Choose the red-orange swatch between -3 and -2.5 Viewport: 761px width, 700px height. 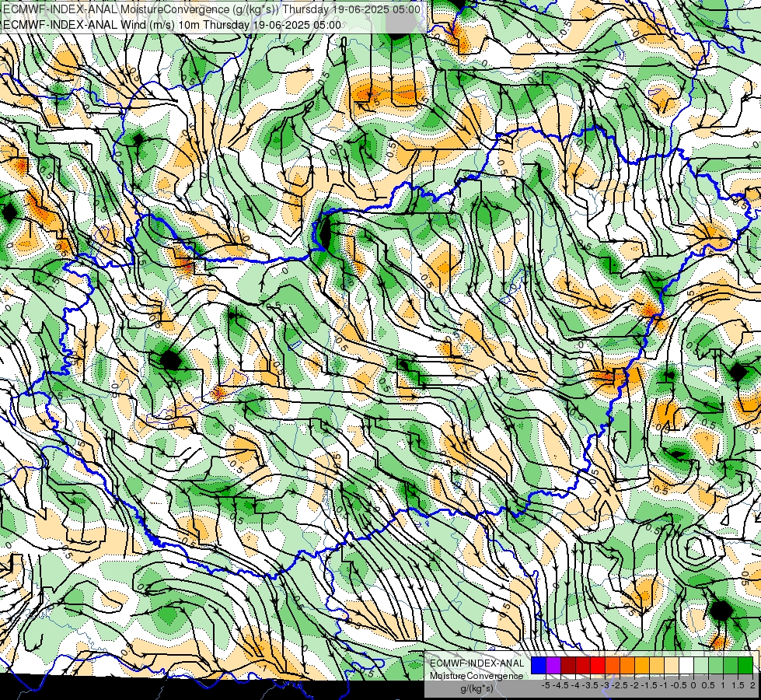pos(613,666)
